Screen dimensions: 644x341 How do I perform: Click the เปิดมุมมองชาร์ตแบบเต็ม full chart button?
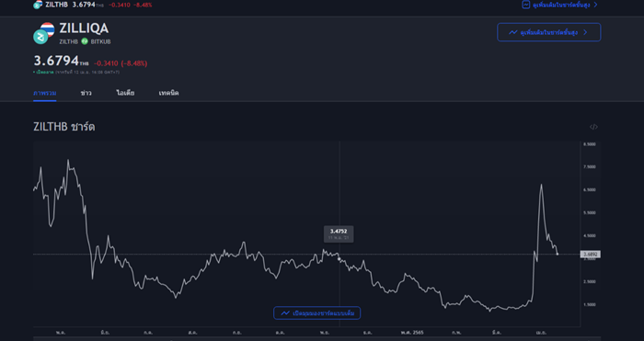coord(317,313)
